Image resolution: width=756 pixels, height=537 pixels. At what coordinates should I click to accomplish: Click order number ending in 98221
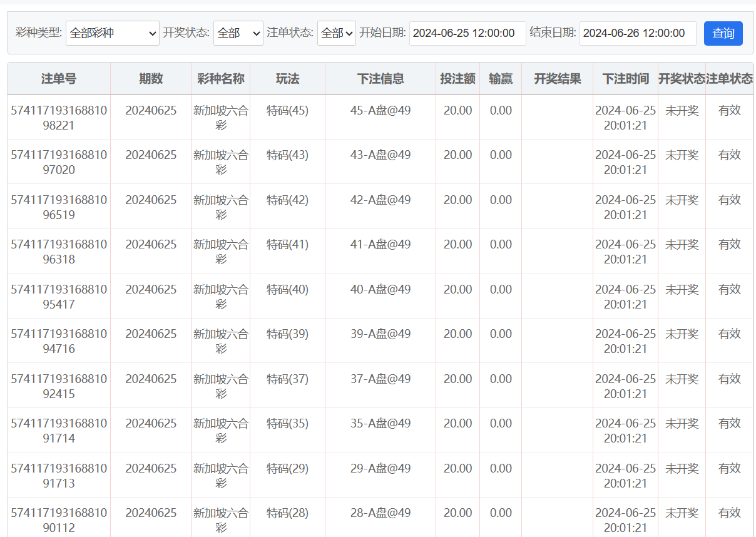tap(59, 118)
